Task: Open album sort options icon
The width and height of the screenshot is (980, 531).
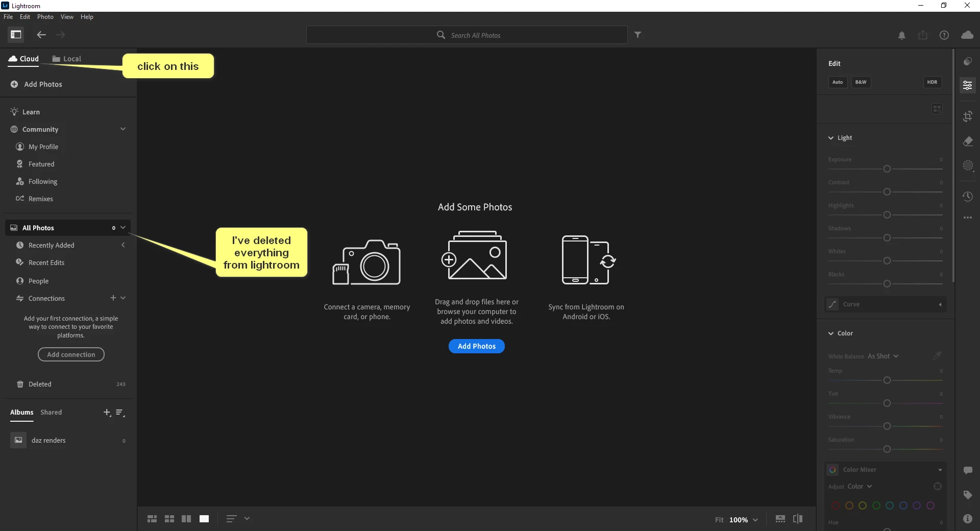Action: [120, 413]
